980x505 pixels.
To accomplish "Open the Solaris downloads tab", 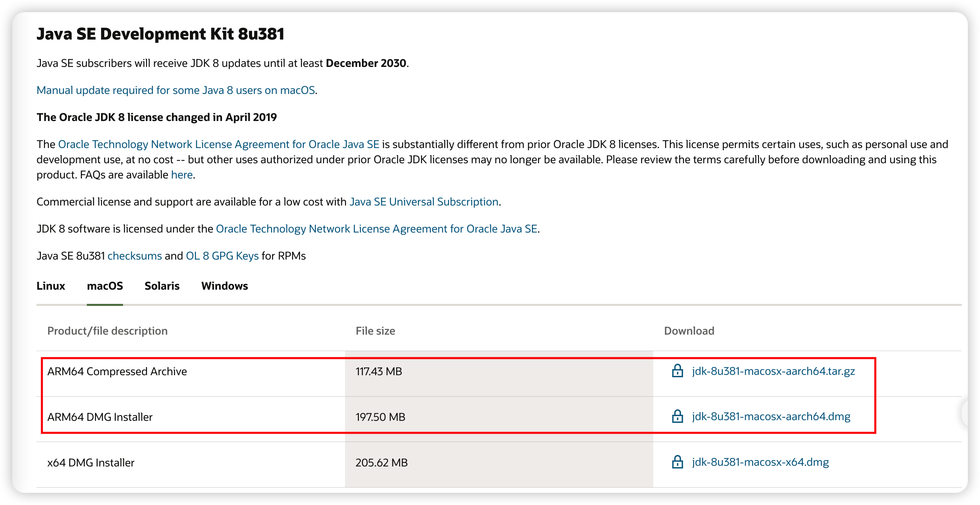I will point(162,286).
